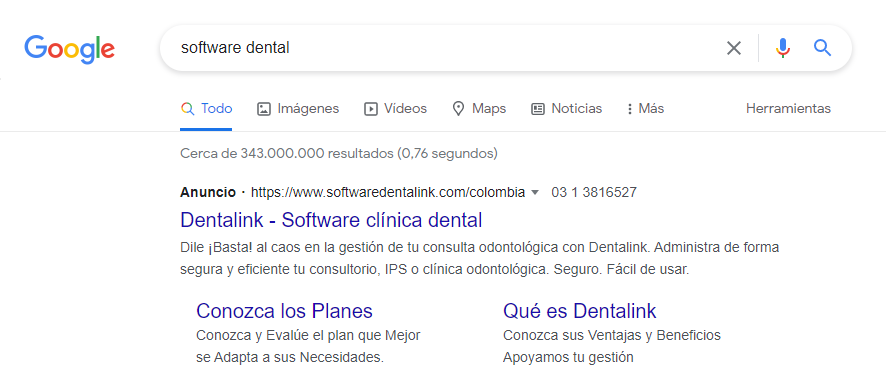Open the 'Conozca los Planes' sitelink
The width and height of the screenshot is (886, 385).
click(284, 311)
